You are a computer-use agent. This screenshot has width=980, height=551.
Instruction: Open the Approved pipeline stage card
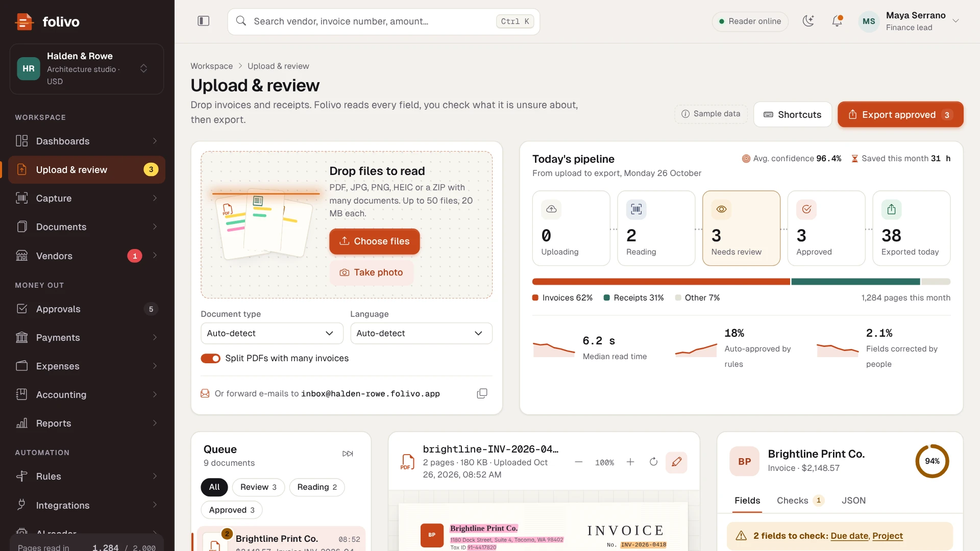tap(826, 228)
